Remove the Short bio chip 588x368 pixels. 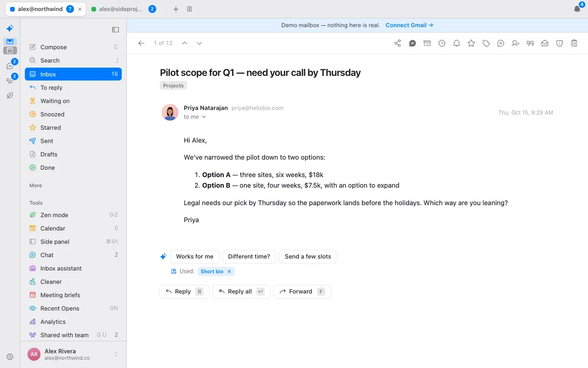point(229,271)
